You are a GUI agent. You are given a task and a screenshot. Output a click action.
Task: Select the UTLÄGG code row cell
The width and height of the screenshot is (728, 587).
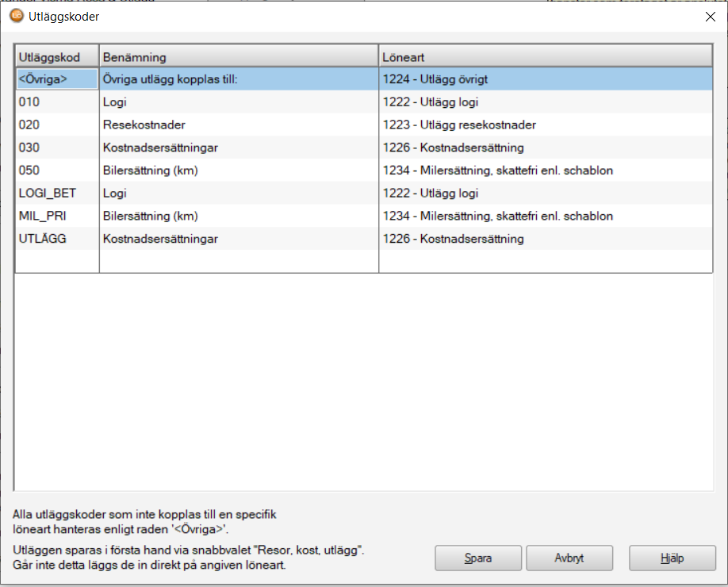point(57,239)
